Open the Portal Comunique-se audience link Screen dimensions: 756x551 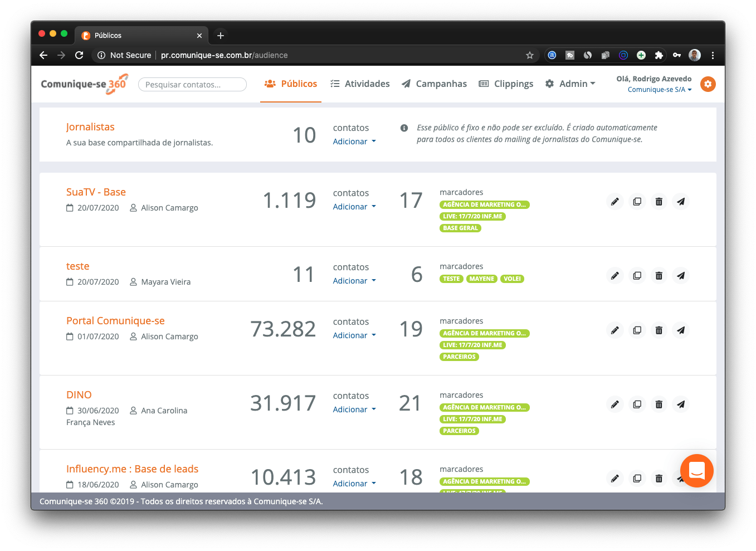[115, 321]
